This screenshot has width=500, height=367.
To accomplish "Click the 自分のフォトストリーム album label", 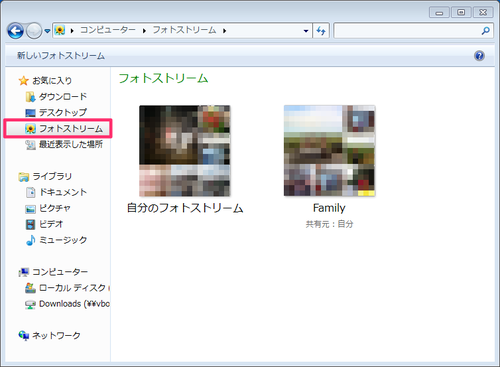I will pyautogui.click(x=185, y=208).
